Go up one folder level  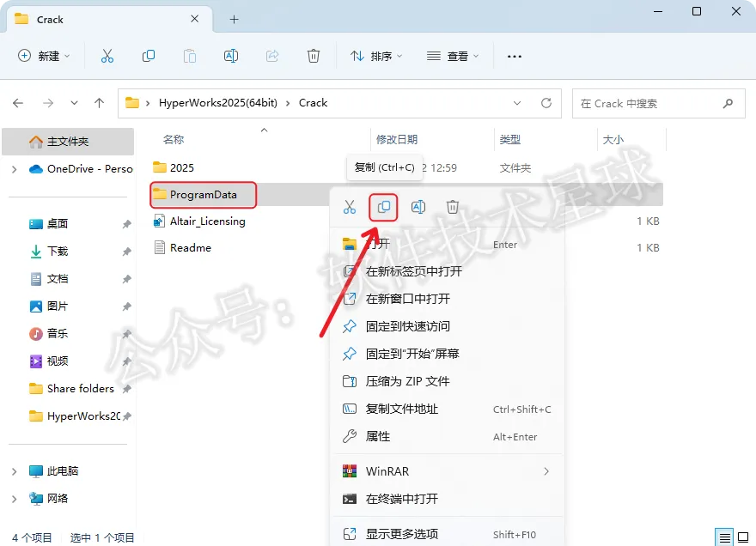[x=100, y=103]
